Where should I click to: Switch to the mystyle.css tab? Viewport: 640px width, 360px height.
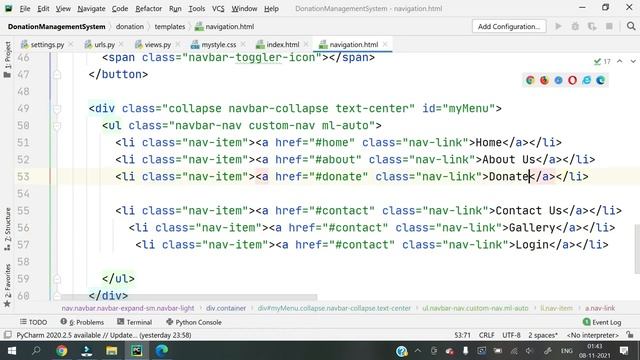(218, 44)
